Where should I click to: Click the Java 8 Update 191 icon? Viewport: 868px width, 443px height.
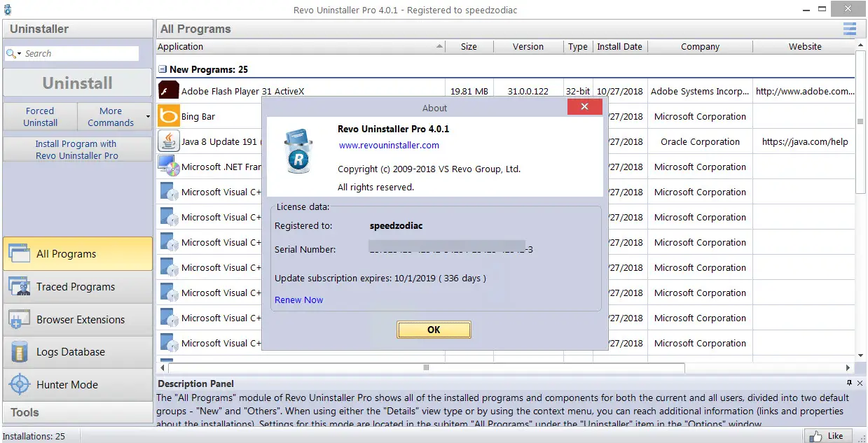point(169,141)
